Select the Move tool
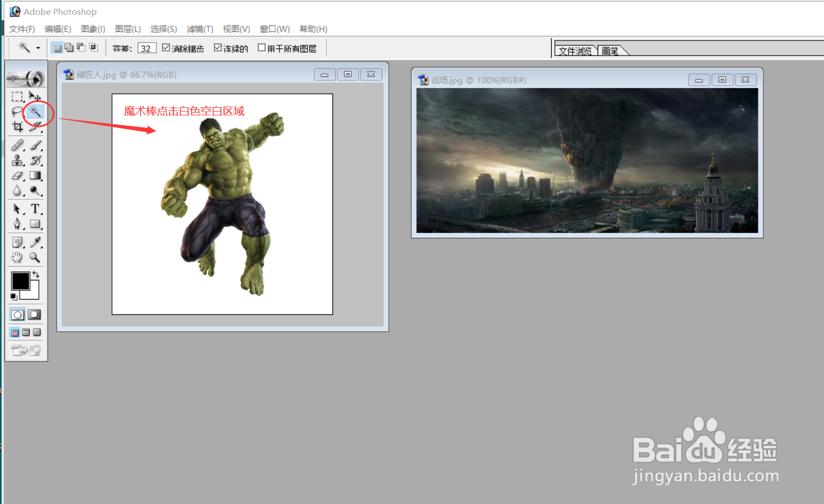 point(35,97)
